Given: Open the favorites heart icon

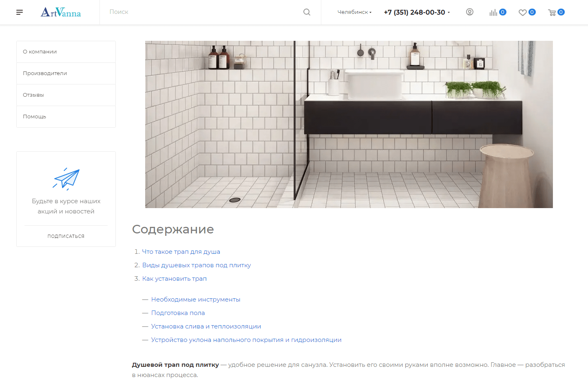Looking at the screenshot, I should [523, 13].
